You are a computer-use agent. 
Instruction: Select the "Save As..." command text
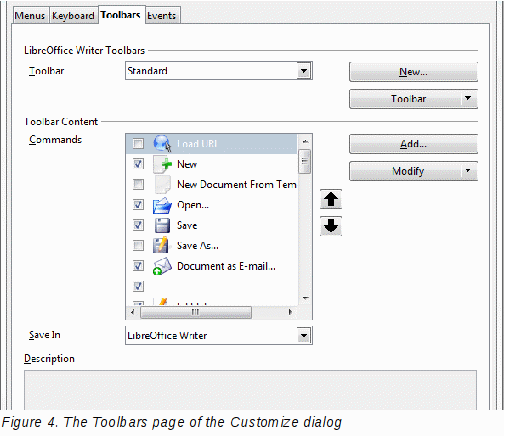click(x=198, y=246)
